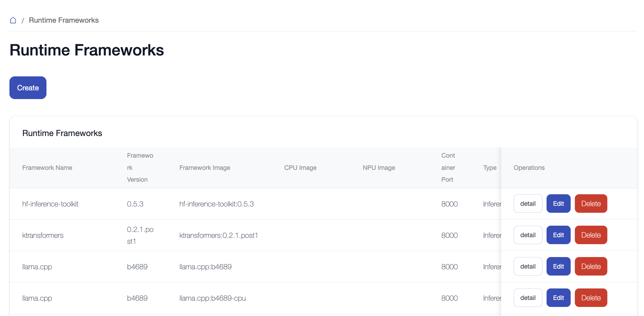Delete the llama.cpp:b4689 framework row
The image size is (644, 316).
[591, 266]
